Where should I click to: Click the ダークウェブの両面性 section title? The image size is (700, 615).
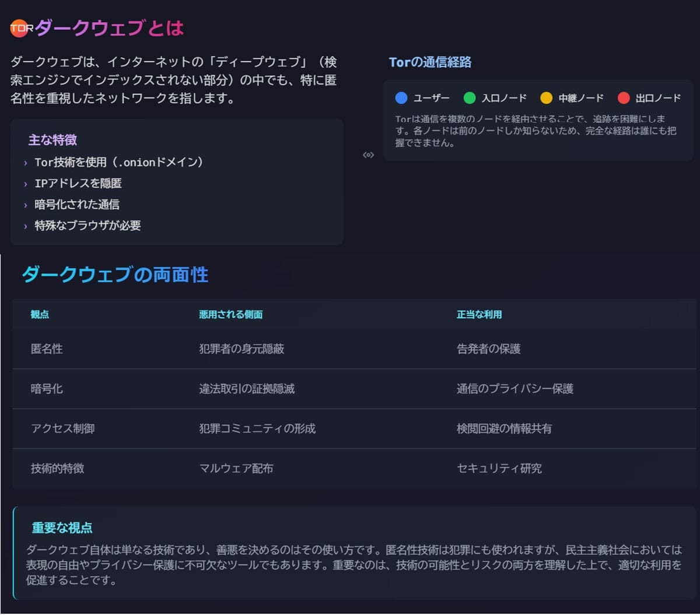point(115,275)
